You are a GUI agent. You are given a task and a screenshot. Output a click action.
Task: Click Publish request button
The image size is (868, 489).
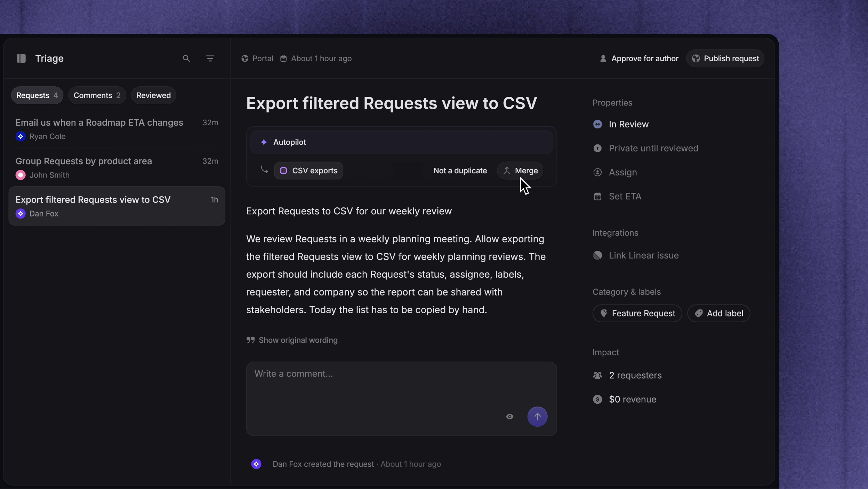coord(725,58)
